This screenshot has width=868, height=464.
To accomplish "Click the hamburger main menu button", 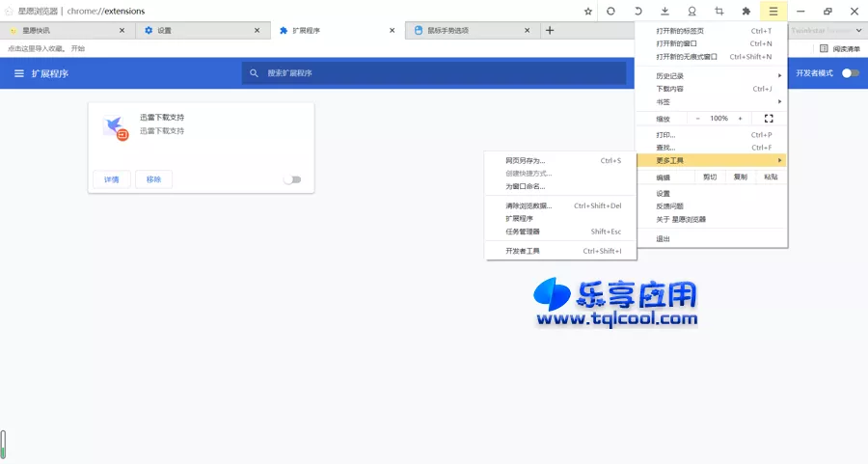I will pyautogui.click(x=773, y=11).
